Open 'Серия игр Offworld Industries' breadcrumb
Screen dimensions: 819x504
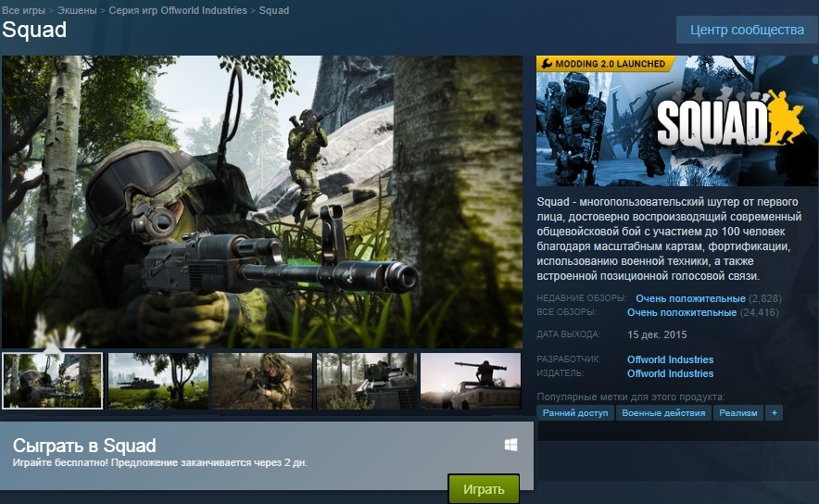178,10
